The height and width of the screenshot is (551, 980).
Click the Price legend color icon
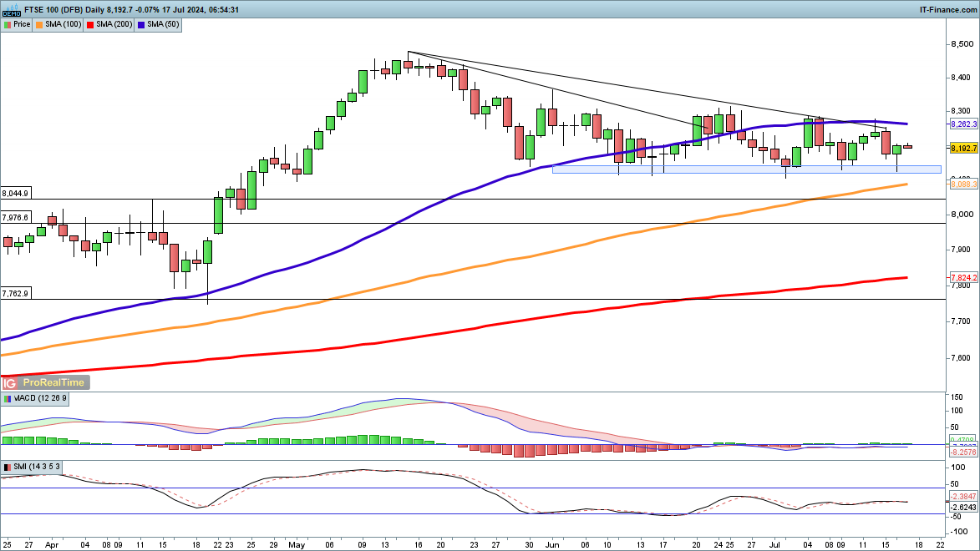(7, 25)
